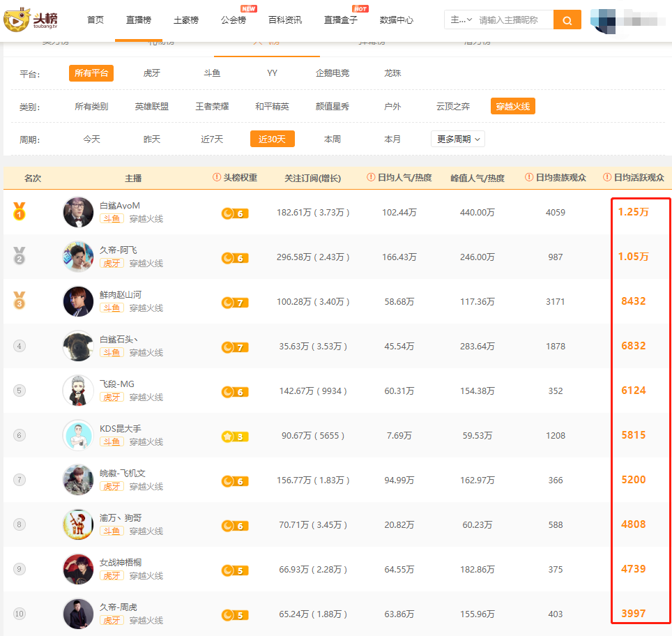The image size is (672, 636).
Task: Sort by the 峰值人气/热度 column header
Action: [x=478, y=178]
